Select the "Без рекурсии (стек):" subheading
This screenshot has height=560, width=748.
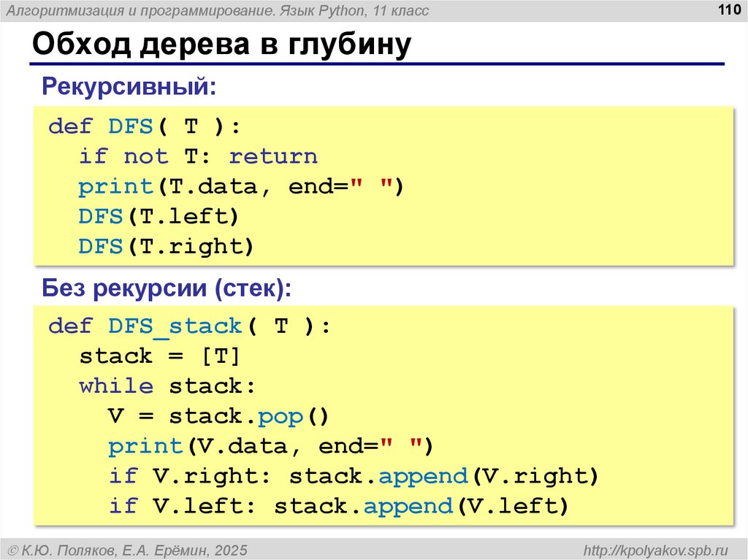point(167,288)
